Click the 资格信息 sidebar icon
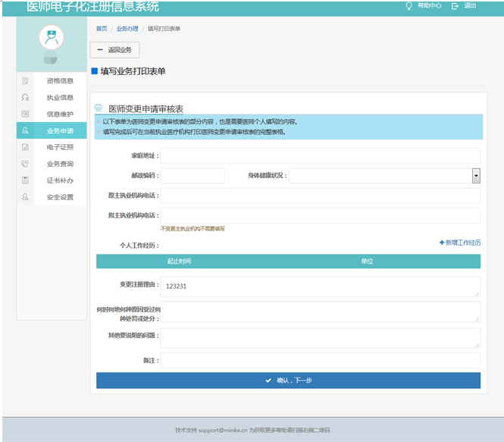 pos(26,80)
